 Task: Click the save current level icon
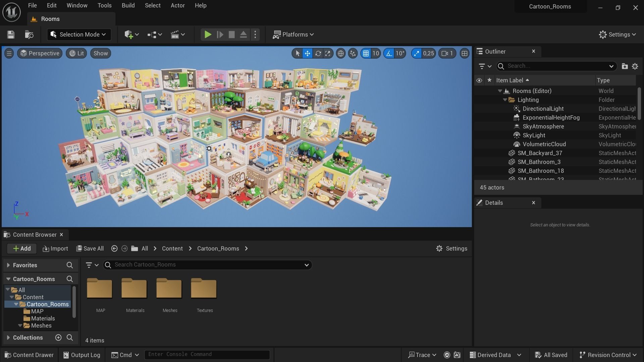pyautogui.click(x=11, y=35)
